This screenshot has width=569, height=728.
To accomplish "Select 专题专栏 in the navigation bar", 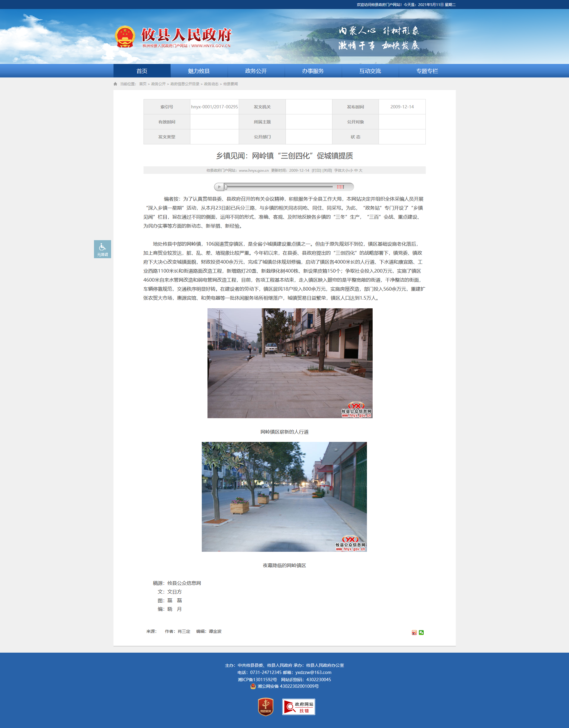I will coord(427,71).
